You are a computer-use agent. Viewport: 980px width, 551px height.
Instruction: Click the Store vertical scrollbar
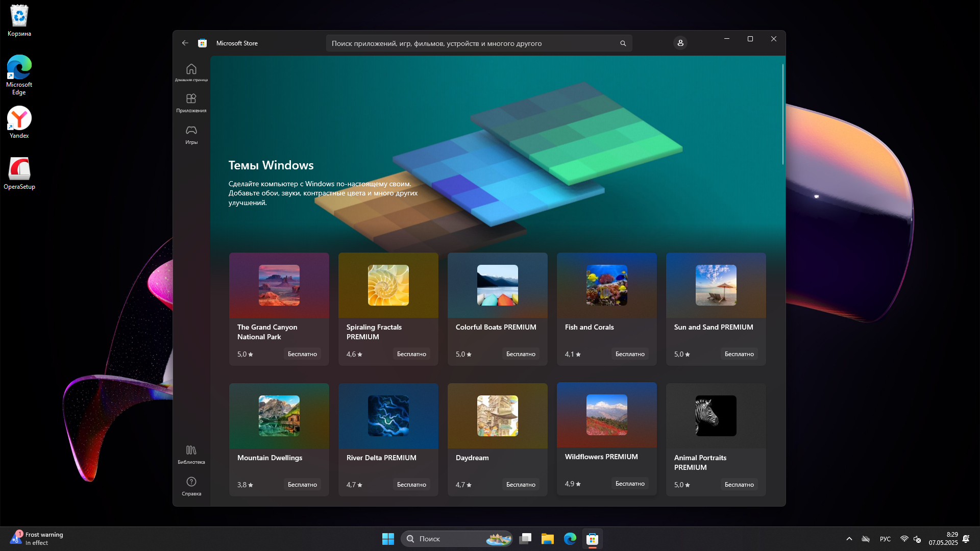782,115
